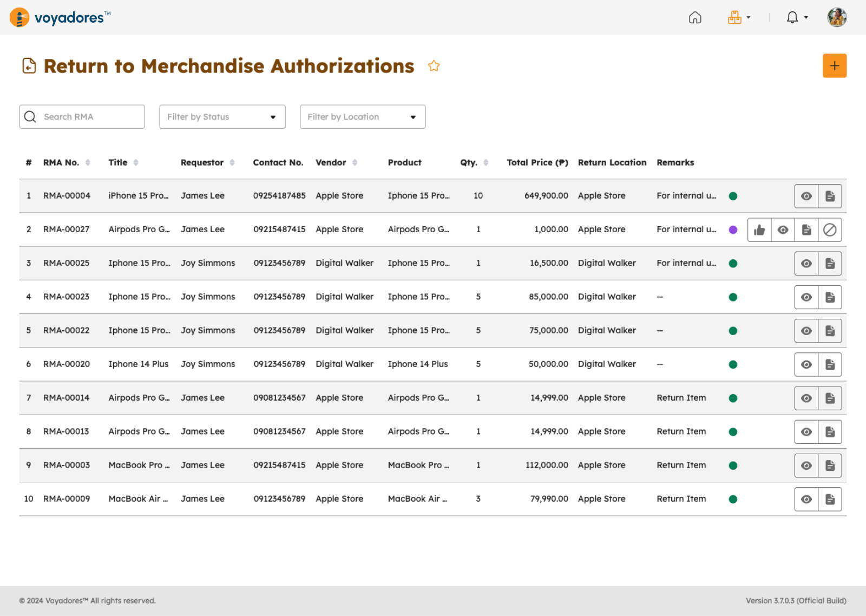Sort by Vendor column
The width and height of the screenshot is (866, 616).
pos(355,162)
